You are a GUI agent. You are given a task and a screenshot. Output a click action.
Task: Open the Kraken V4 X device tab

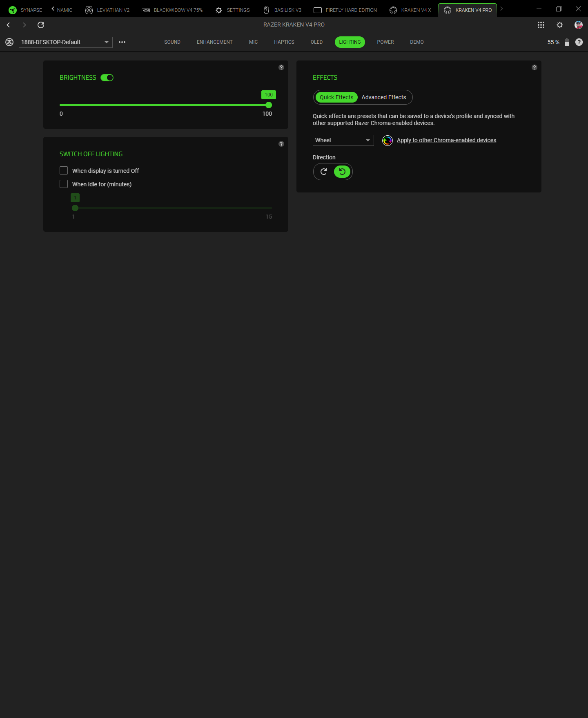(410, 10)
